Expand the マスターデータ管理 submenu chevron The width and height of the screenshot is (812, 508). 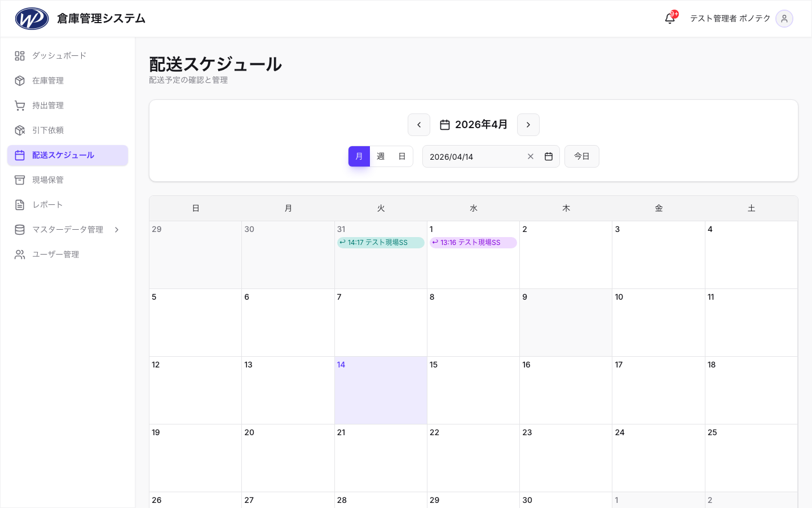click(x=117, y=230)
